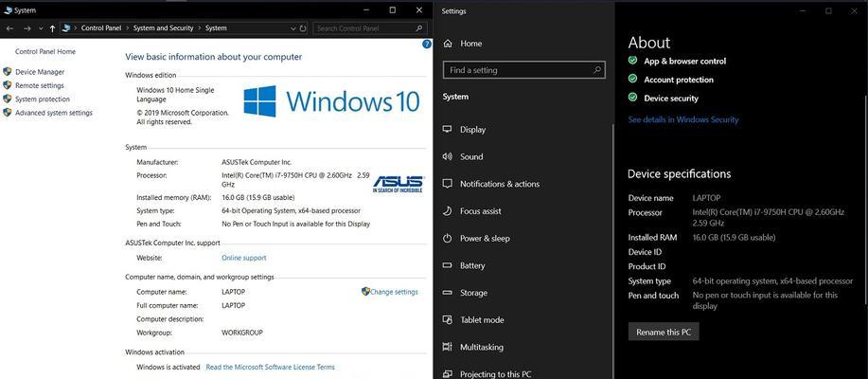Click the Find a setting search box
Screen dimensions: 868x379
point(523,70)
